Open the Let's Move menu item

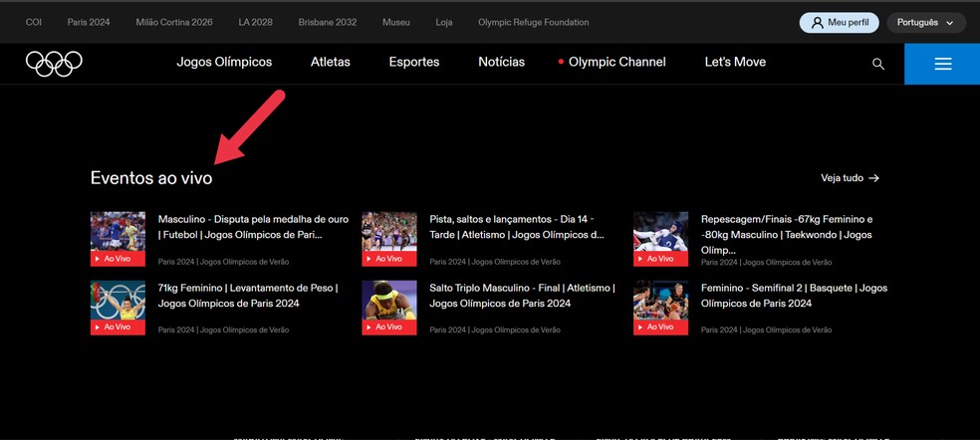click(x=735, y=62)
